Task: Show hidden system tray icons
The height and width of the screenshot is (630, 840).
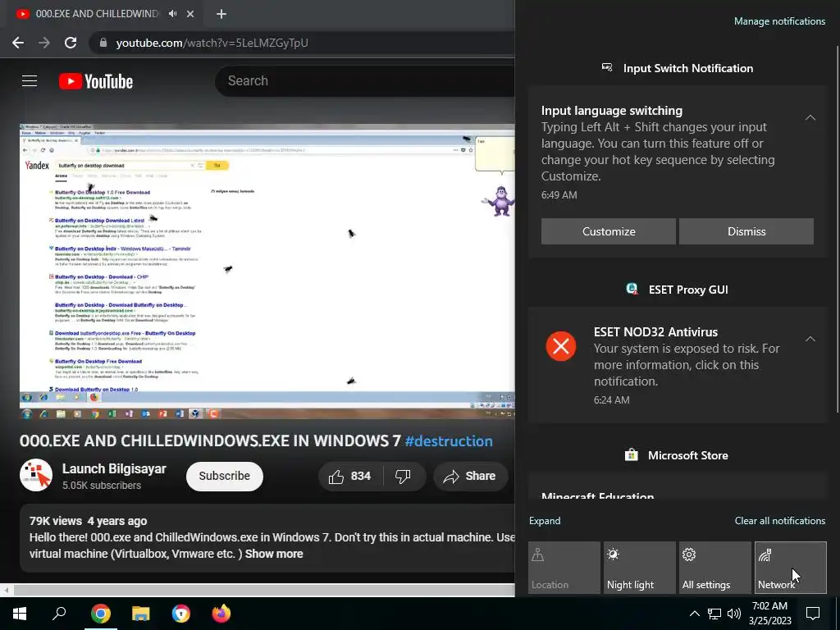Action: pos(694,614)
